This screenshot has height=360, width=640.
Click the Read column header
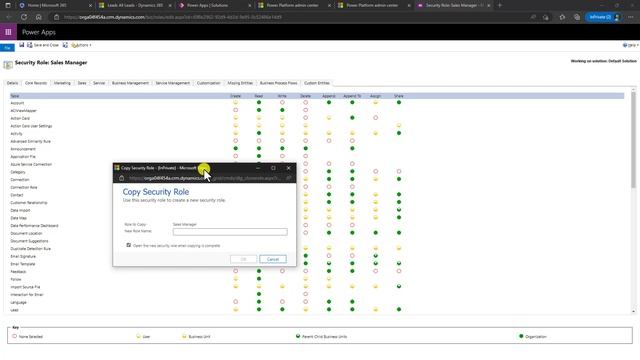pos(259,96)
